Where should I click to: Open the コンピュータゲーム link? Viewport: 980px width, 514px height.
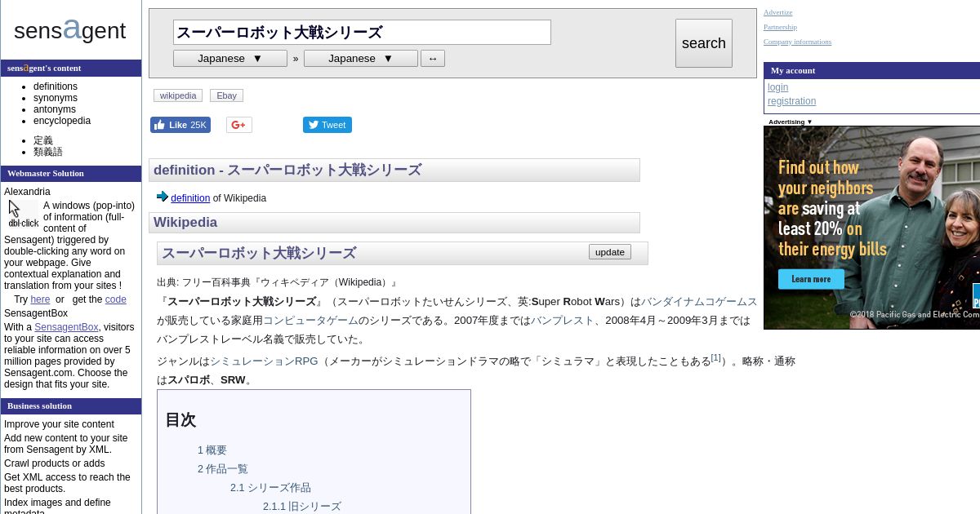coord(310,321)
